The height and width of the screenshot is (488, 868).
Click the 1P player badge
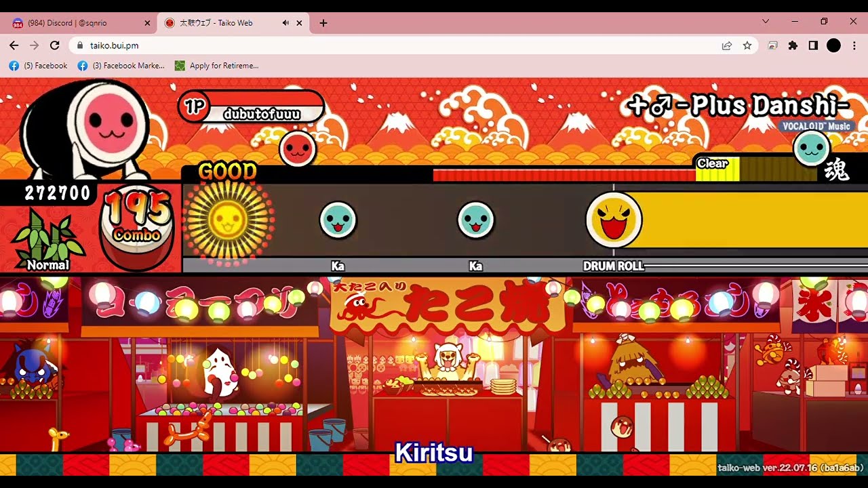tap(195, 107)
